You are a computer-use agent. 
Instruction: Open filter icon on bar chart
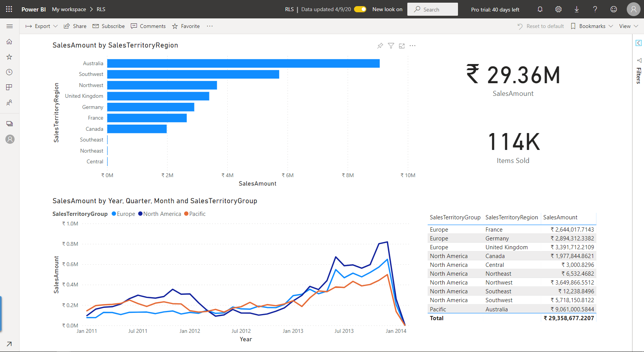(x=391, y=46)
